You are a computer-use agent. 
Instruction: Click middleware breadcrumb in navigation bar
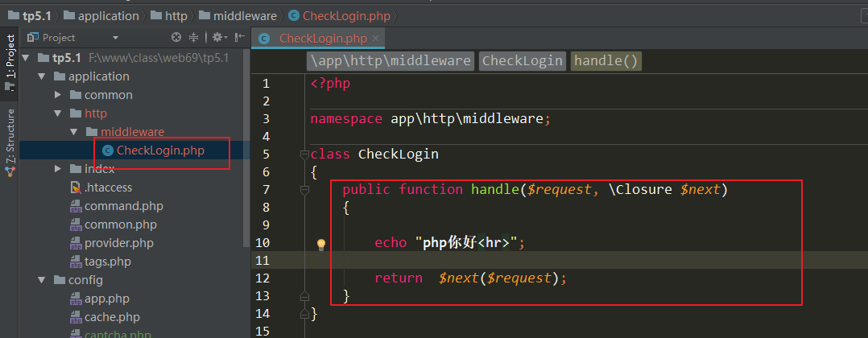(x=238, y=16)
